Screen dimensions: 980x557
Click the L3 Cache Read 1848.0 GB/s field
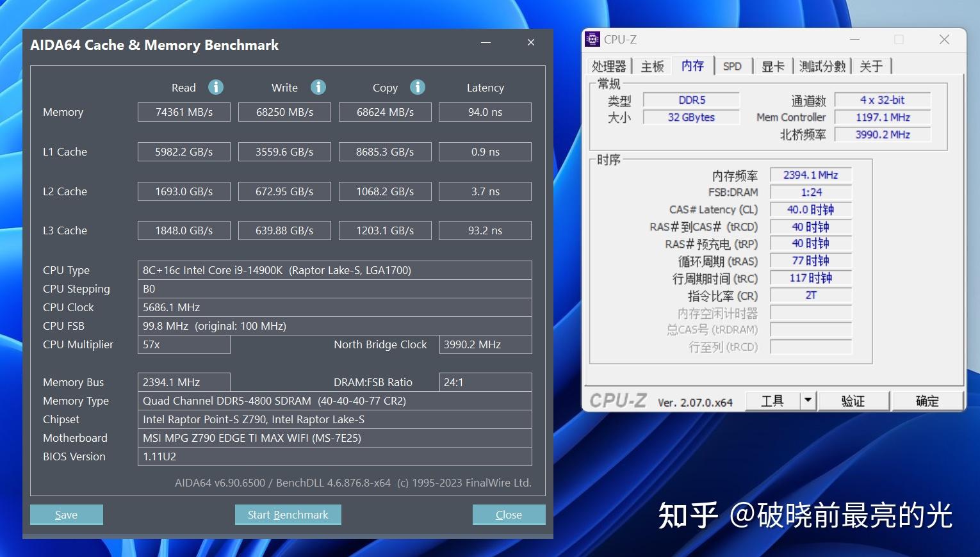coord(184,230)
